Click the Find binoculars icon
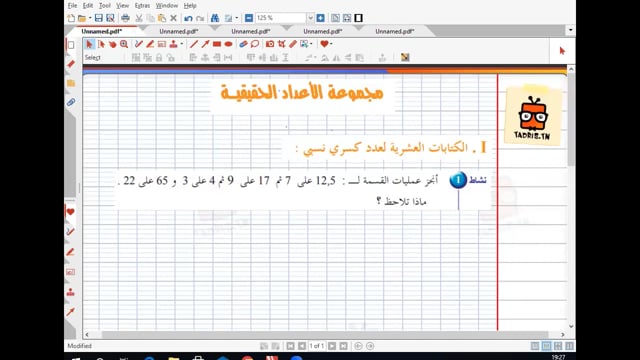The image size is (640, 360). 215,18
